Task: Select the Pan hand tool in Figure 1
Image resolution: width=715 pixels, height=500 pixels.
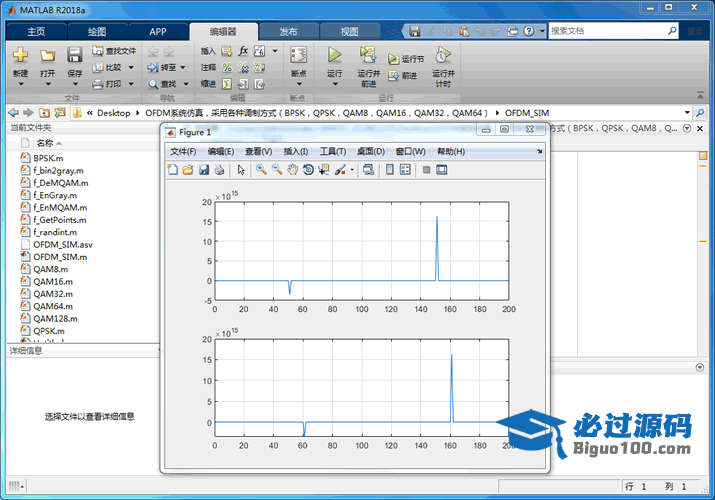Action: [x=293, y=170]
